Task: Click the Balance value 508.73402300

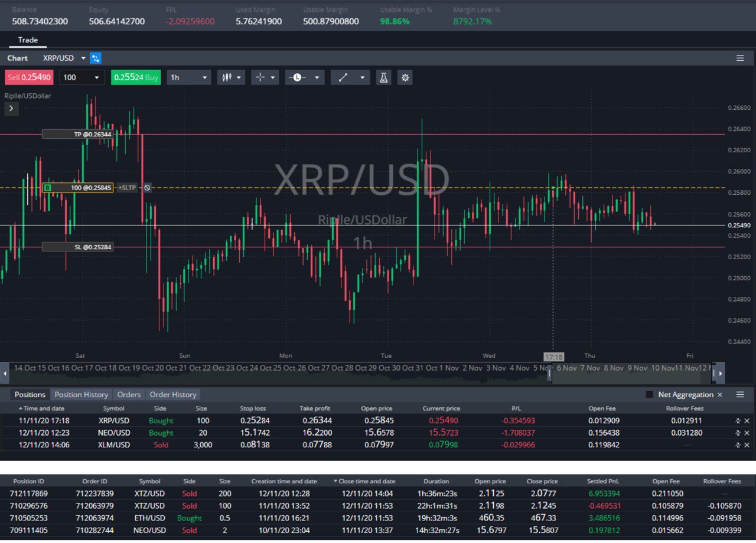Action: tap(40, 21)
